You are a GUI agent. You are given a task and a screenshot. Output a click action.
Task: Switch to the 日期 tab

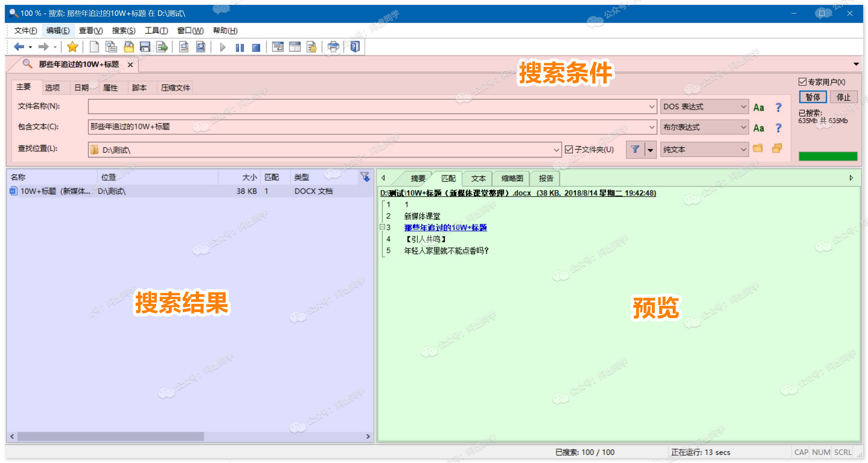pyautogui.click(x=81, y=88)
